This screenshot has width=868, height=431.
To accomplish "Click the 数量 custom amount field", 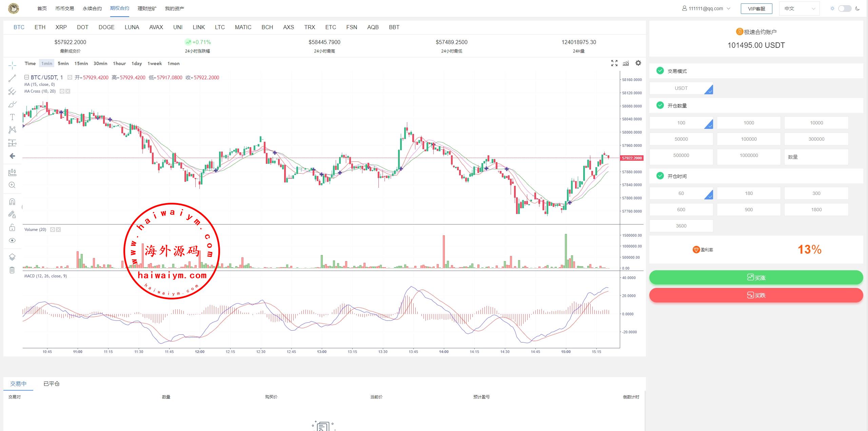I will [x=816, y=157].
